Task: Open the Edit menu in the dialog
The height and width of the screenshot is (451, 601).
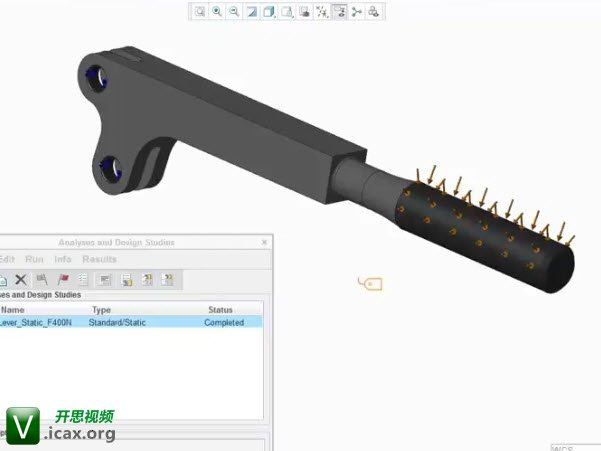Action: 7,259
